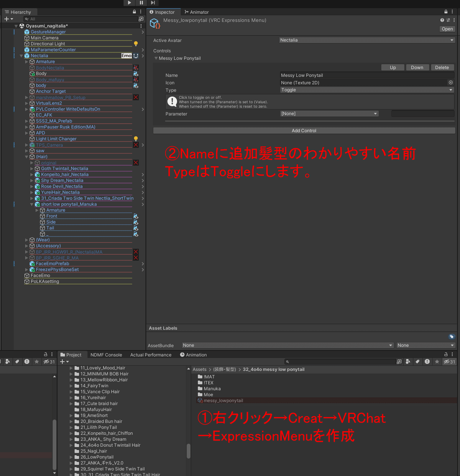The height and width of the screenshot is (476, 460).
Task: Select the Konpeito_hair_Nectalia prefab
Action: [65, 174]
